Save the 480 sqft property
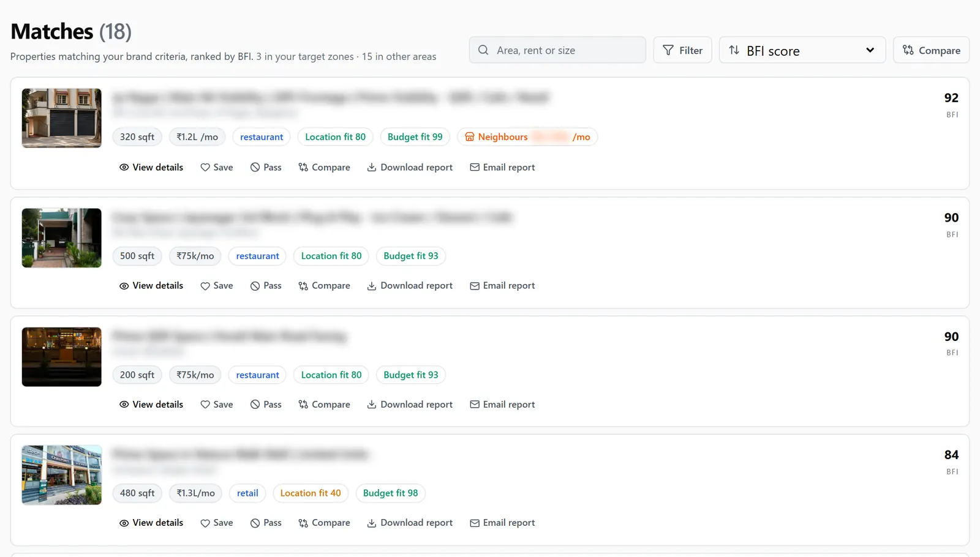The width and height of the screenshot is (980, 557). (217, 523)
